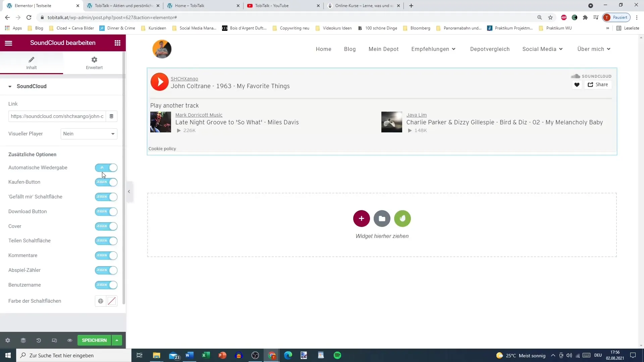Toggle the Benutzername switch
This screenshot has width=644, height=362.
pos(106,285)
